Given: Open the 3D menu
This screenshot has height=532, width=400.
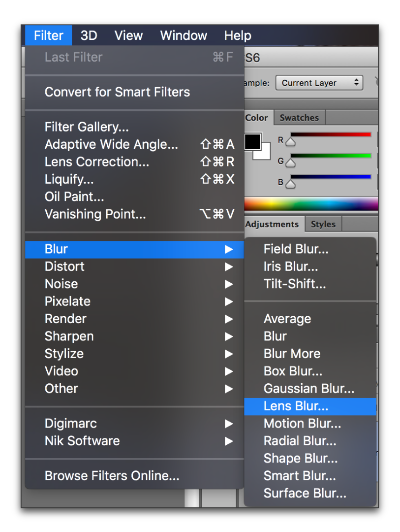Looking at the screenshot, I should [x=89, y=35].
